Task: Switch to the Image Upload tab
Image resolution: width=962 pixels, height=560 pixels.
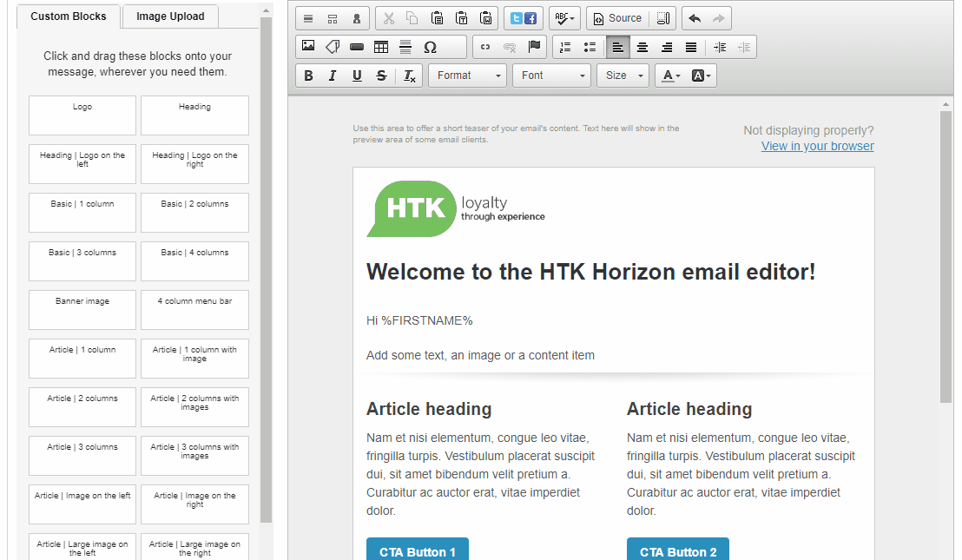Action: click(x=170, y=16)
